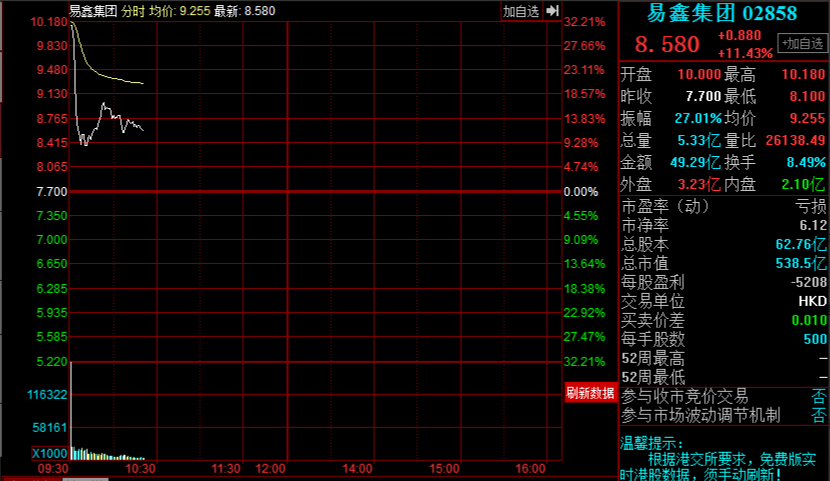Click the 市盈率（动） row in the quote panel

click(x=724, y=206)
